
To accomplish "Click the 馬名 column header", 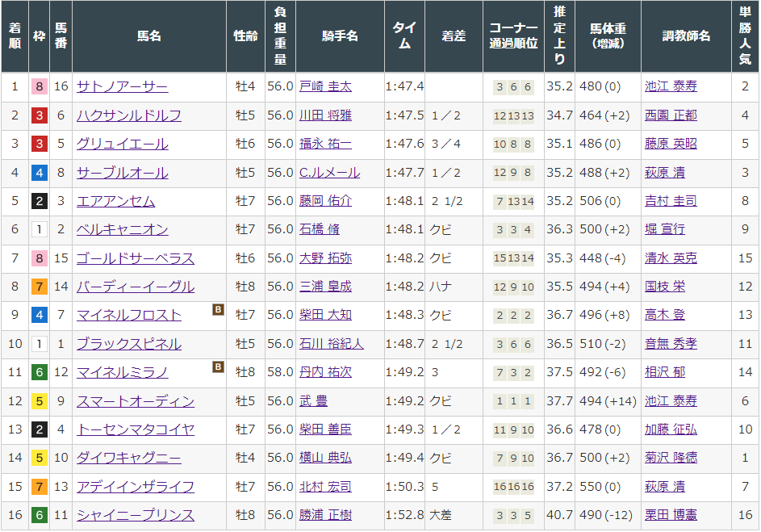I will click(x=149, y=36).
